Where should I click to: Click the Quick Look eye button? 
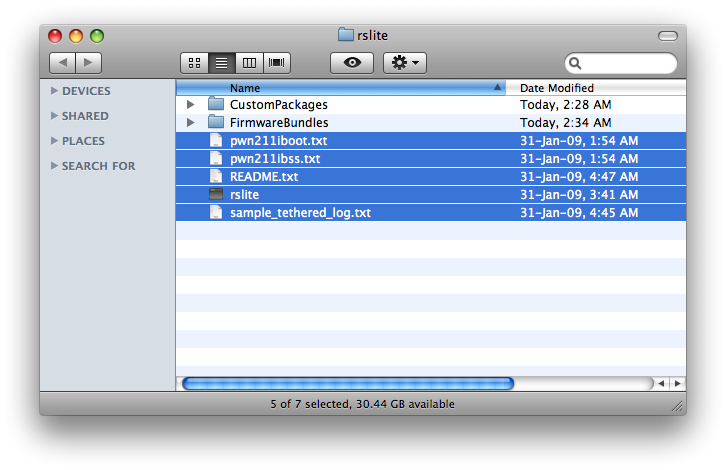(352, 63)
